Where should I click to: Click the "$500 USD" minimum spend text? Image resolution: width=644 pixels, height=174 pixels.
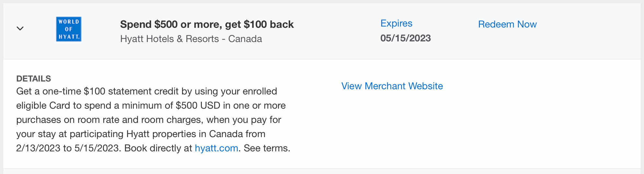click(x=198, y=105)
